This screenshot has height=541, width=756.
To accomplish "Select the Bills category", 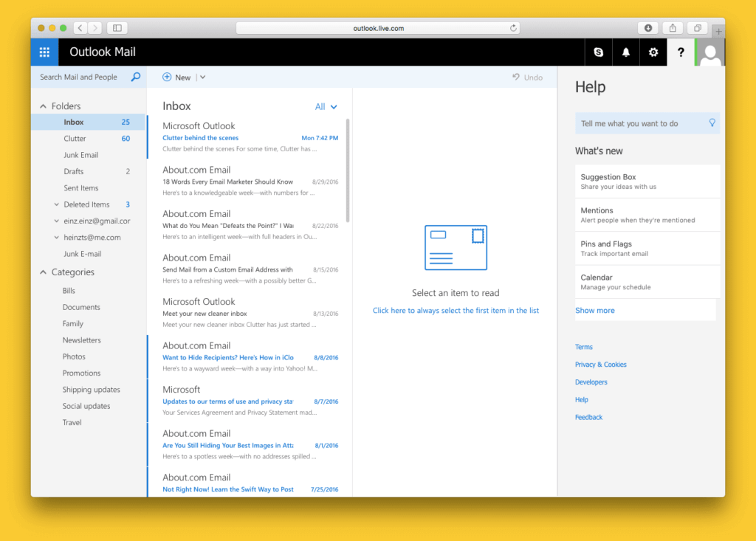I will pyautogui.click(x=69, y=291).
